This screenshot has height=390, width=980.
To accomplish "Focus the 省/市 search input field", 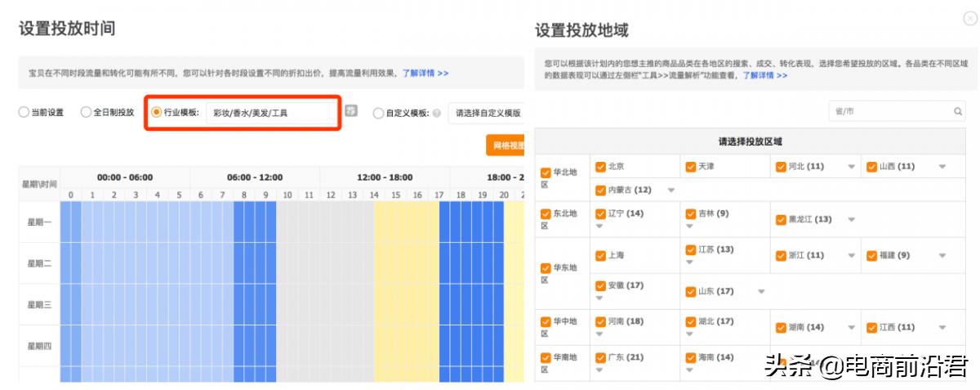I will (x=897, y=111).
